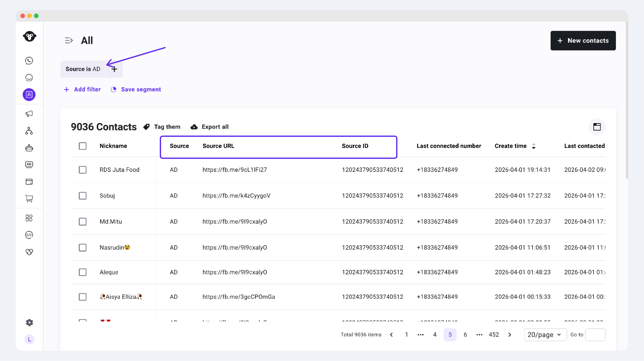644x361 pixels.
Task: Open the broadcast megaphone icon
Action: click(29, 114)
